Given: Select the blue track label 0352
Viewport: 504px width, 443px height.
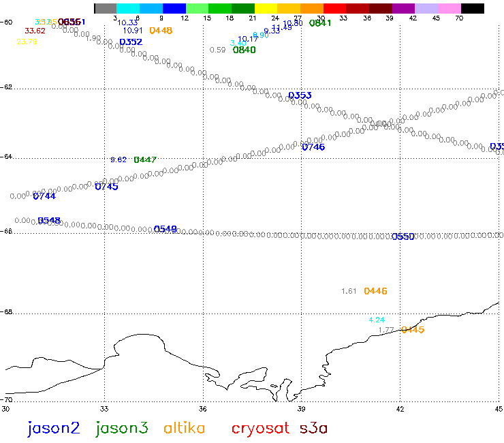Looking at the screenshot, I should 131,42.
